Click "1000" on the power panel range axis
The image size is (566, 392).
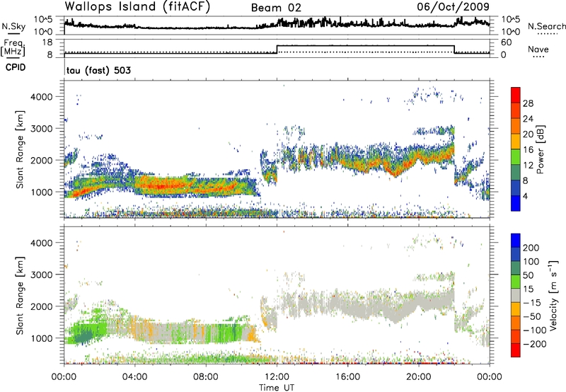(x=41, y=192)
